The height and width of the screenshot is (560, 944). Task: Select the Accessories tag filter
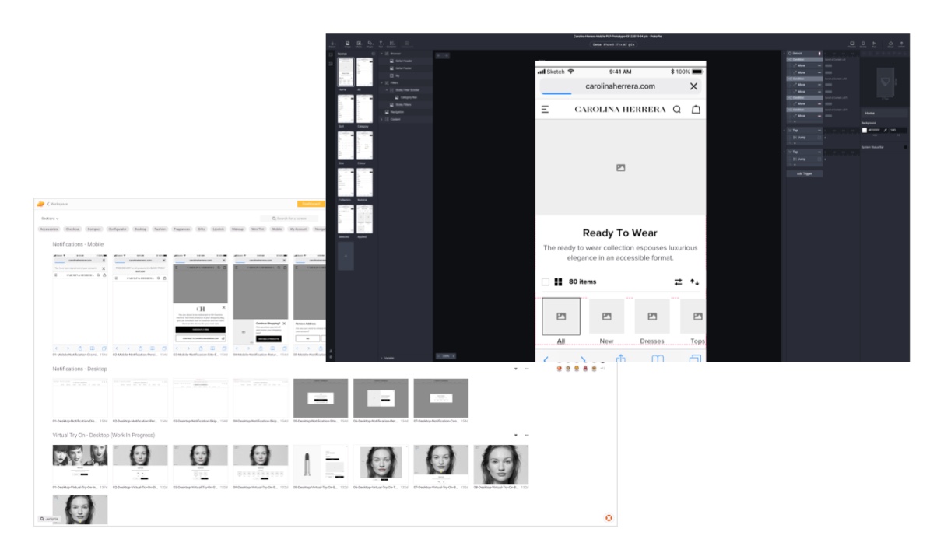coord(49,229)
